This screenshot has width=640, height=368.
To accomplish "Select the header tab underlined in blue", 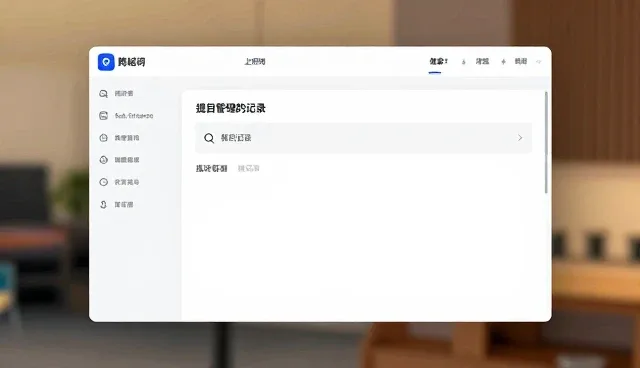I will click(438, 62).
